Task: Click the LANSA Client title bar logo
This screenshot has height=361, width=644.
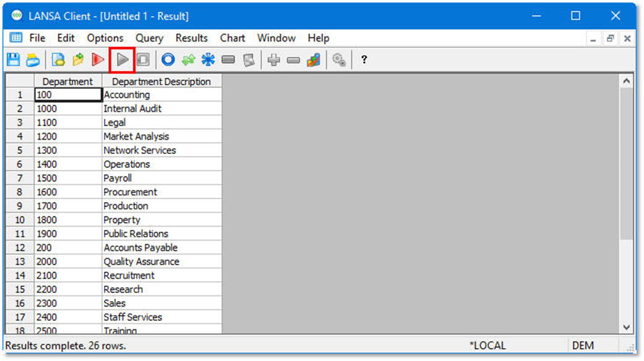Action: click(17, 15)
